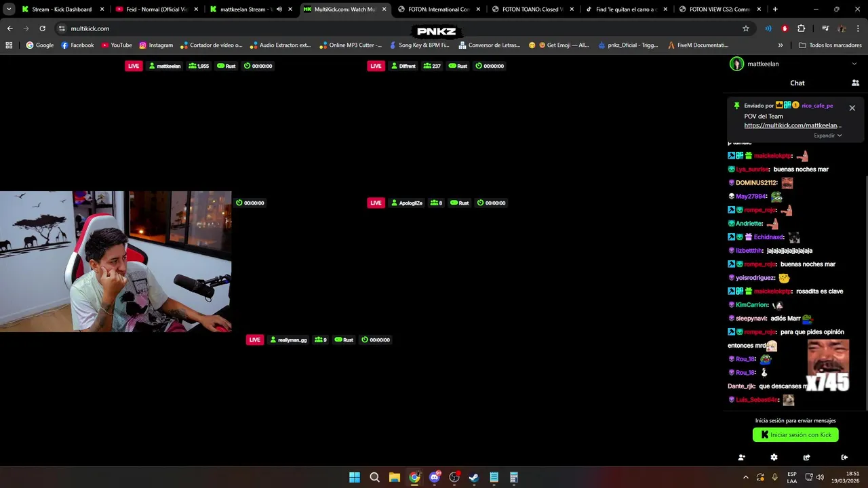Open chat settings gear icon
The height and width of the screenshot is (488, 868).
774,457
